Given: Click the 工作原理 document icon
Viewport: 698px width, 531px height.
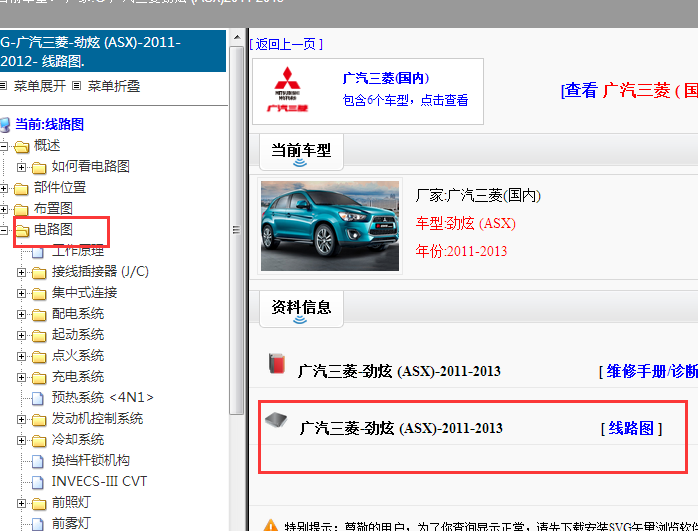Looking at the screenshot, I should 38,251.
